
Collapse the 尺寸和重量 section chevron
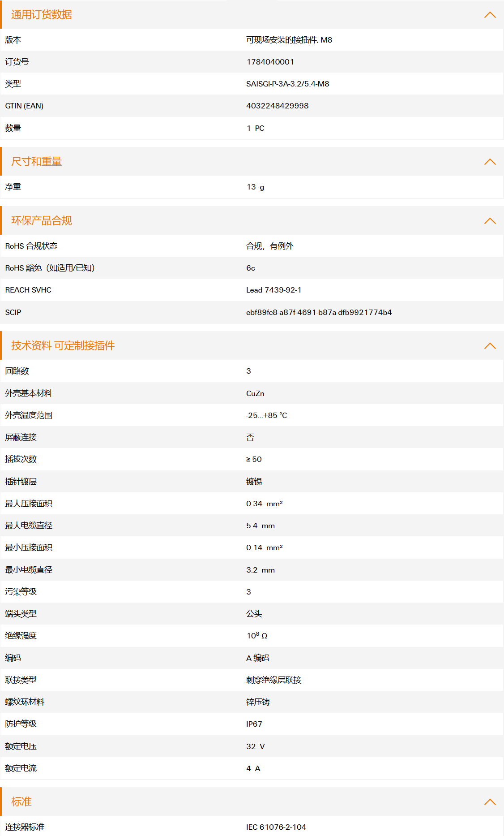click(x=490, y=162)
